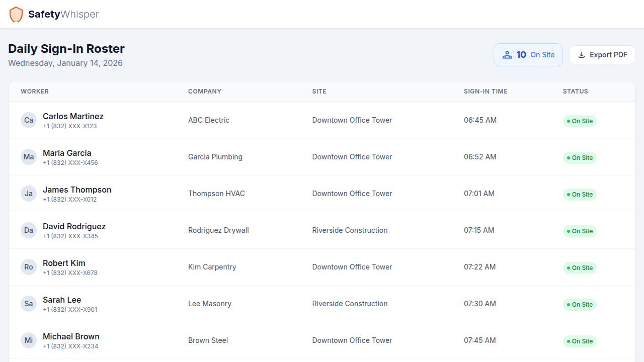Viewport: 644px width, 362px height.
Task: Click the Worker column header
Action: tap(35, 92)
